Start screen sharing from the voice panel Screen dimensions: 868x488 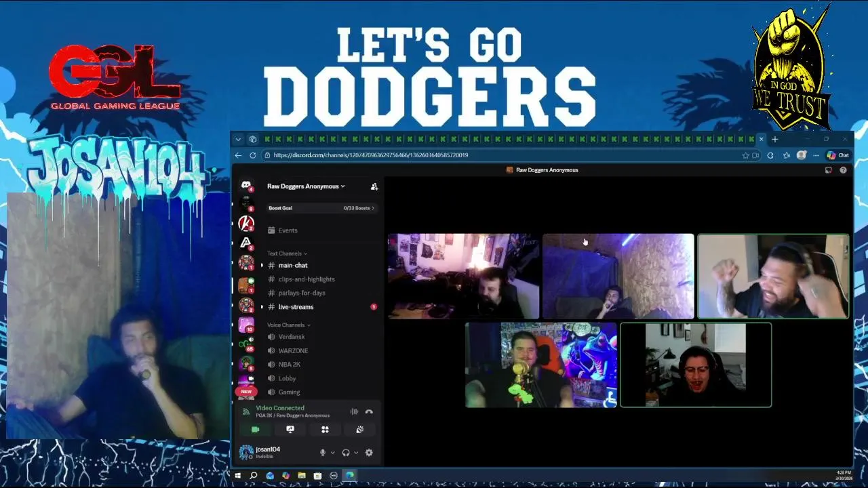click(290, 429)
